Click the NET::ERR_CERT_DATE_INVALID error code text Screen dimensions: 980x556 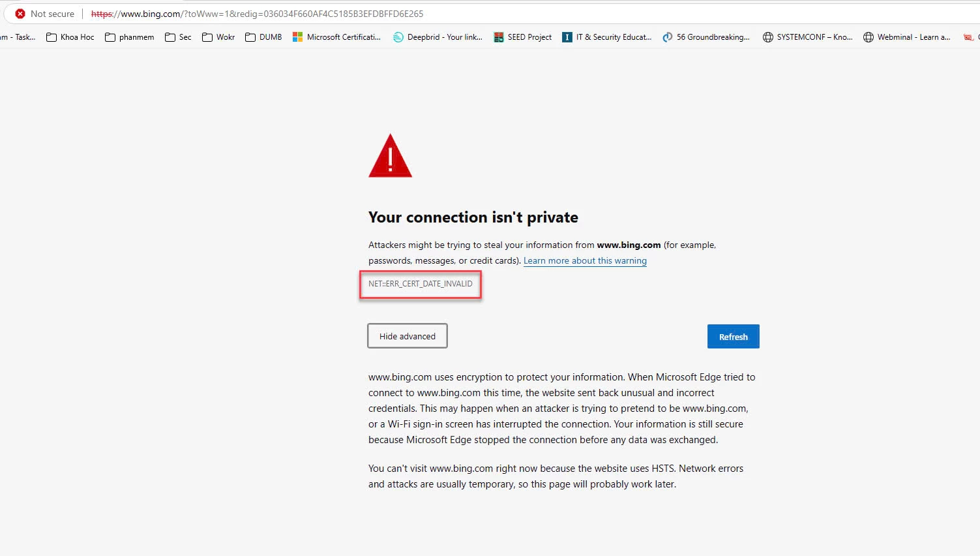[421, 284]
